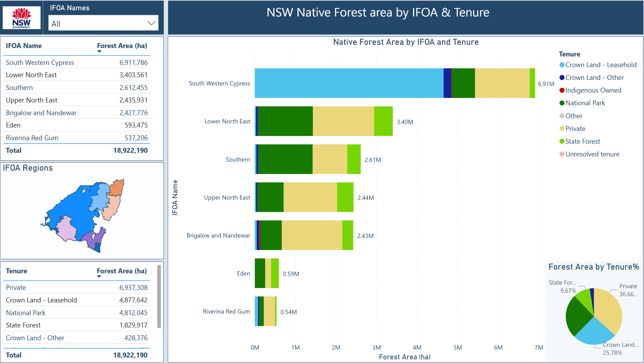Sort by IFOA Name column header
644x363 pixels.
pos(24,46)
